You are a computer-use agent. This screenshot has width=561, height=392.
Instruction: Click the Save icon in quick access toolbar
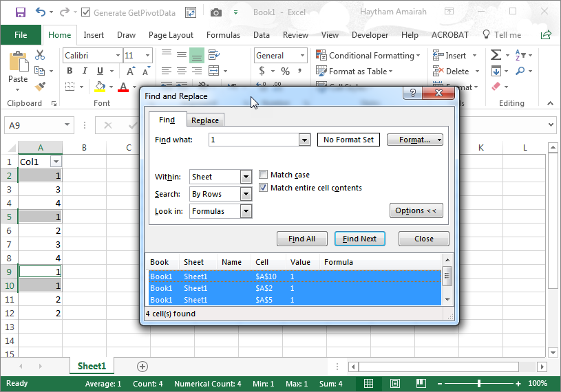pyautogui.click(x=21, y=12)
